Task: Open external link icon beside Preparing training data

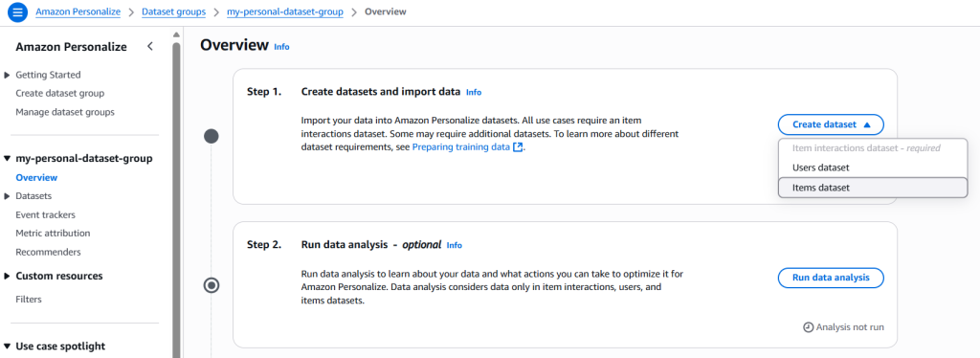Action: [518, 148]
